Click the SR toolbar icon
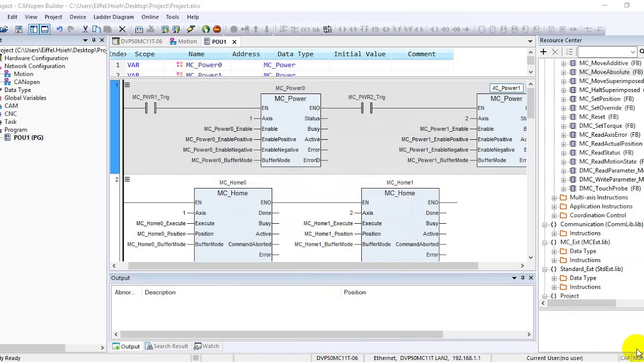644x362 pixels. (573, 29)
